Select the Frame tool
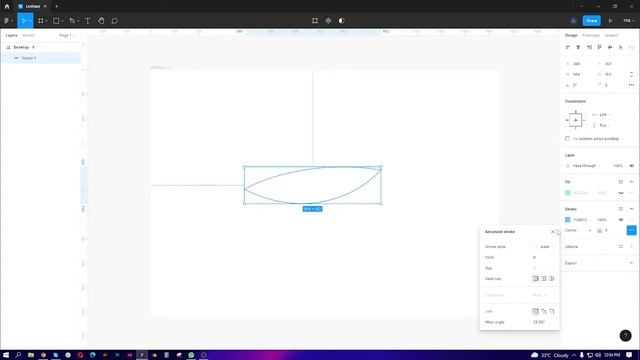Screen dimensions: 640x360 (40, 21)
